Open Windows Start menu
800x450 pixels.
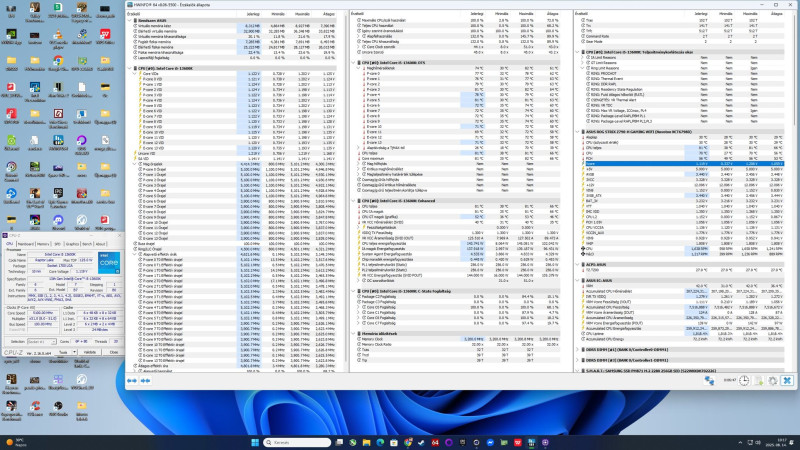255,442
